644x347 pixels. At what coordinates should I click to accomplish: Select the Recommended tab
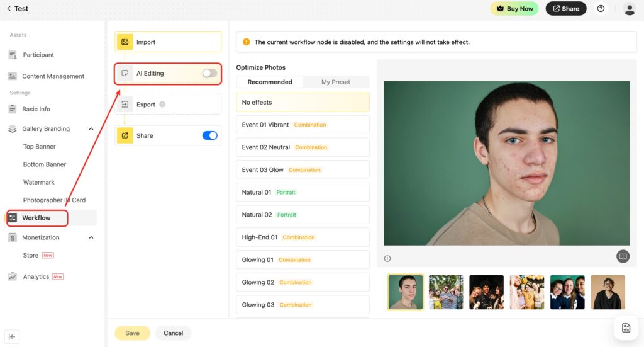[270, 82]
